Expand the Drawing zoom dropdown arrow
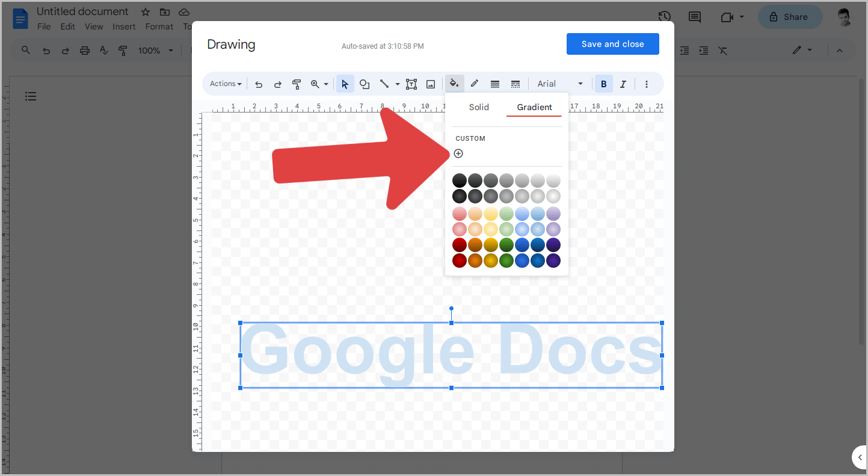868x476 pixels. (326, 84)
